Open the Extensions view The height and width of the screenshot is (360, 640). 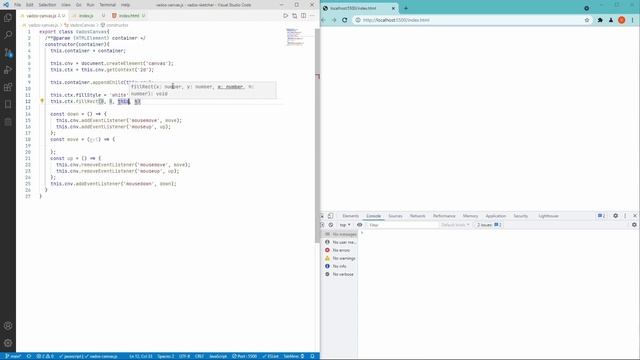8,87
